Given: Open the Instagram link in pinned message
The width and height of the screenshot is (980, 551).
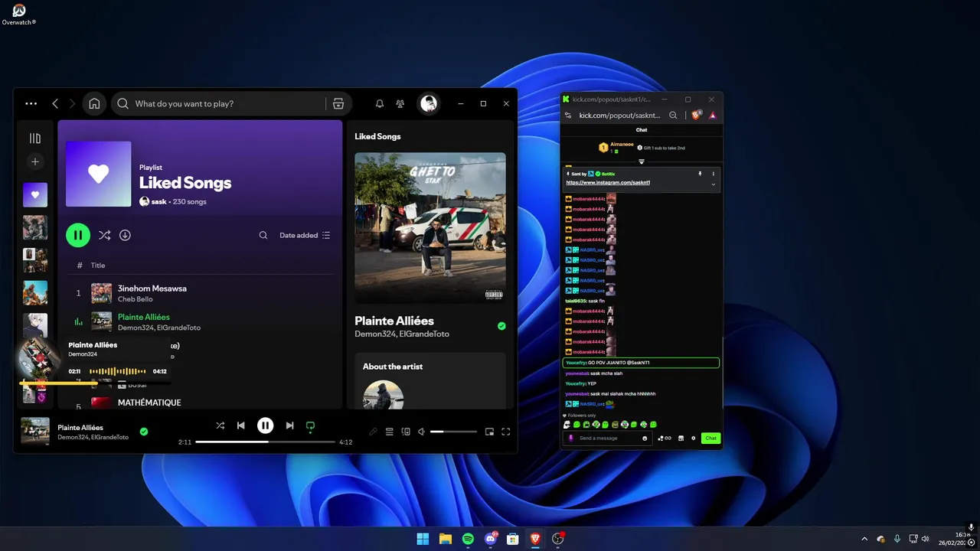Looking at the screenshot, I should pyautogui.click(x=608, y=183).
